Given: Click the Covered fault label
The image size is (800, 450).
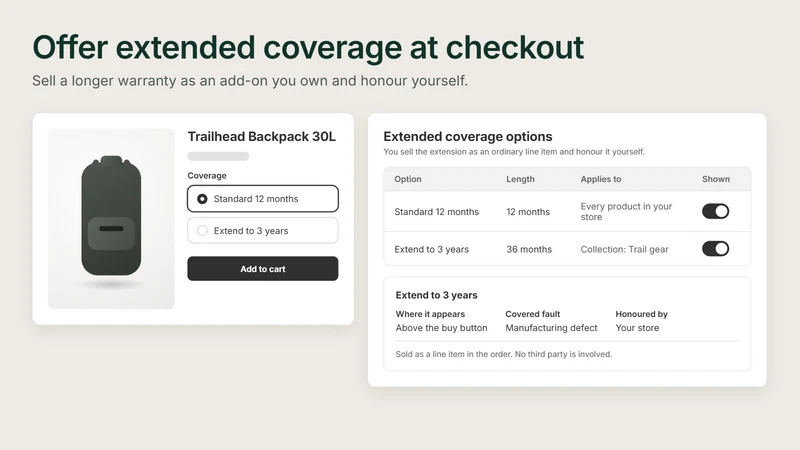Looking at the screenshot, I should pyautogui.click(x=533, y=314).
